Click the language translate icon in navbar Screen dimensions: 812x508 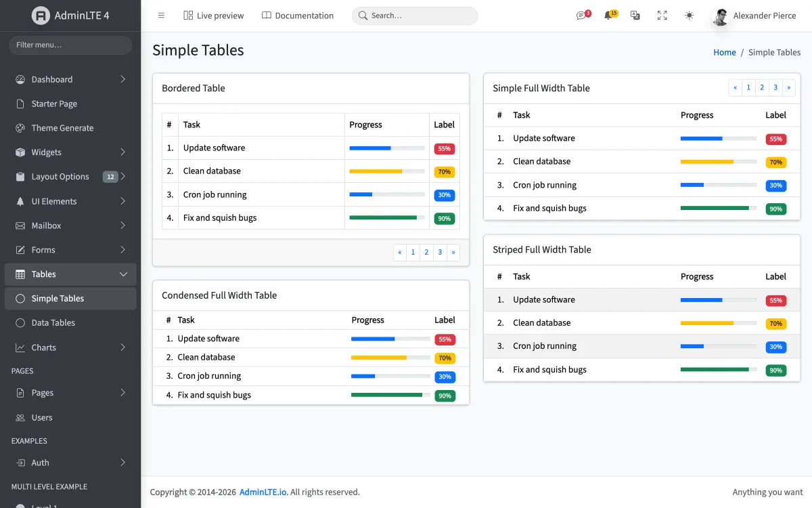[635, 16]
